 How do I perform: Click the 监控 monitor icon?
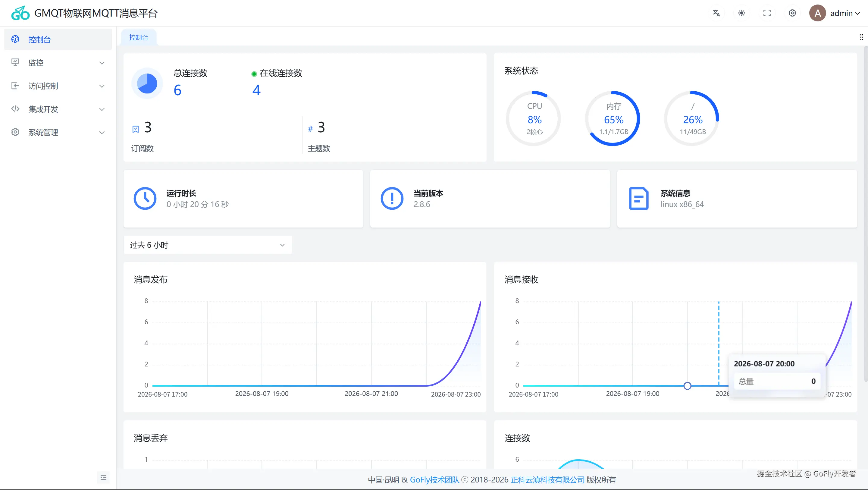click(x=15, y=62)
